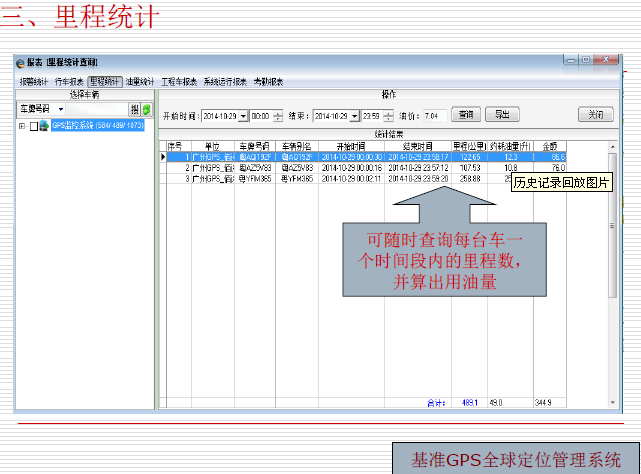Click the GPS监控系统 tree node icon
The height and width of the screenshot is (474, 641).
[x=45, y=126]
